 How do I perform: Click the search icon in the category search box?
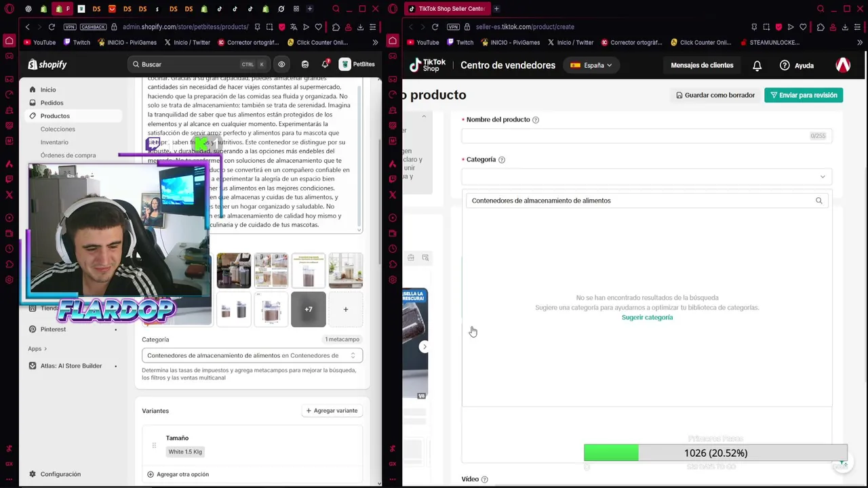click(818, 201)
